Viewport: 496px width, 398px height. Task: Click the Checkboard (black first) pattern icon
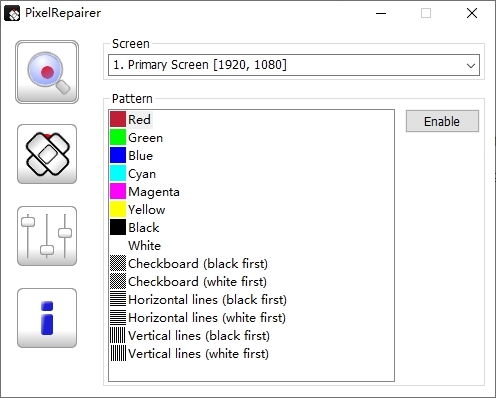click(x=118, y=263)
